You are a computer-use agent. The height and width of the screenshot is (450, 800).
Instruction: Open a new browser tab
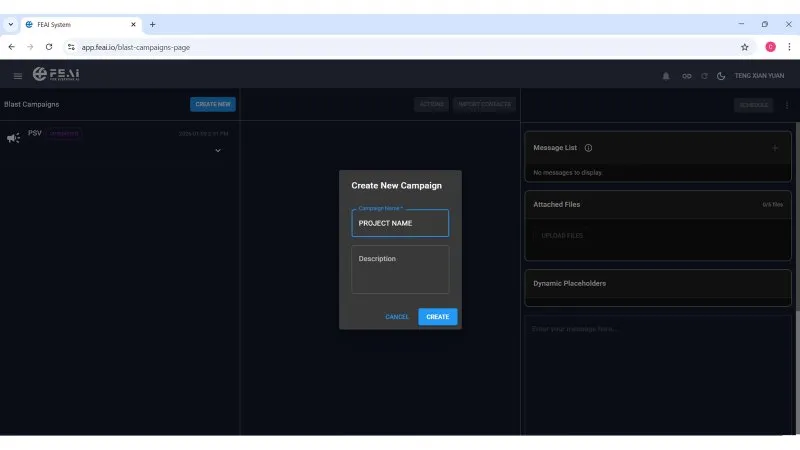click(x=152, y=24)
